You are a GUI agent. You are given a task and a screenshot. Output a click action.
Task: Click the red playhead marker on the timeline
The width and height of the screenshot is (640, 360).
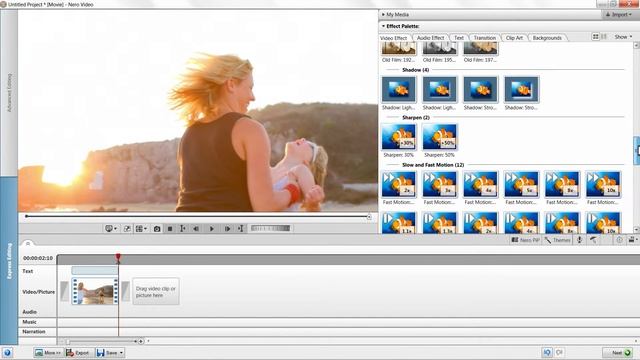click(118, 257)
